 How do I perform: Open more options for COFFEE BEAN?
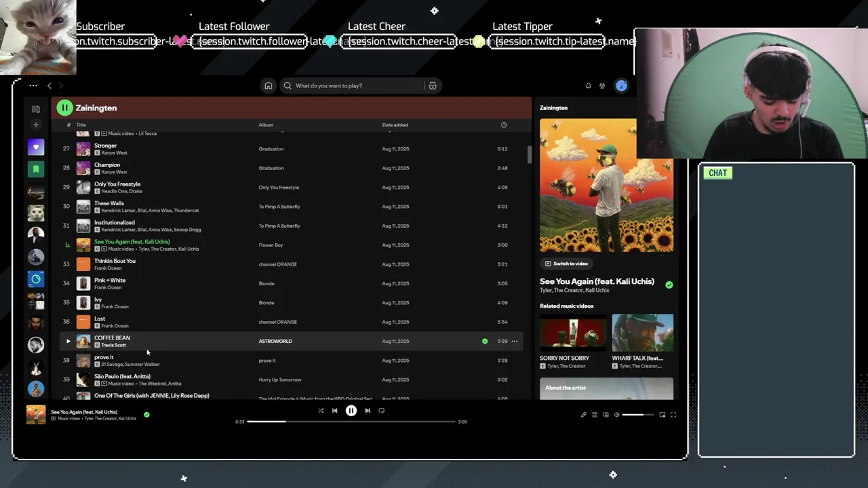coord(515,341)
